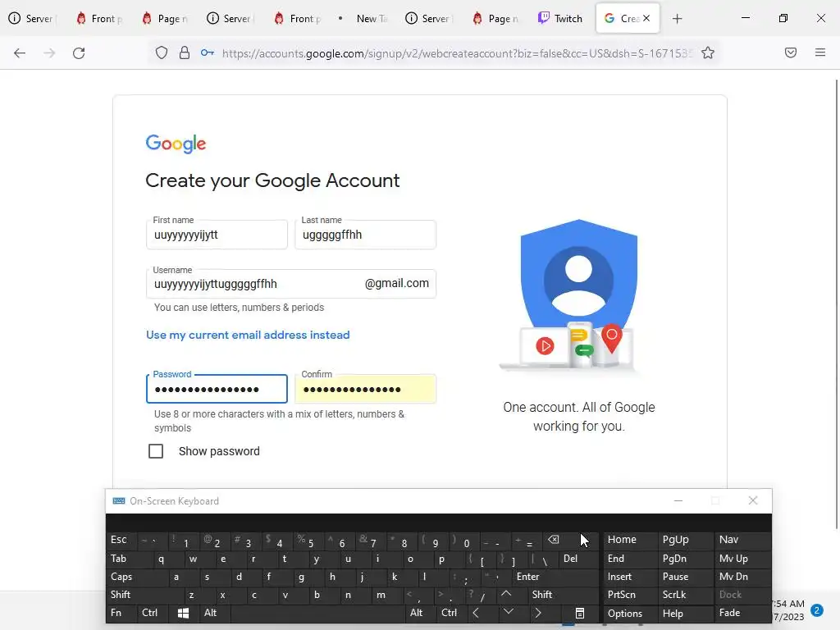Click the padlock site info icon
840x630 pixels.
click(x=185, y=52)
